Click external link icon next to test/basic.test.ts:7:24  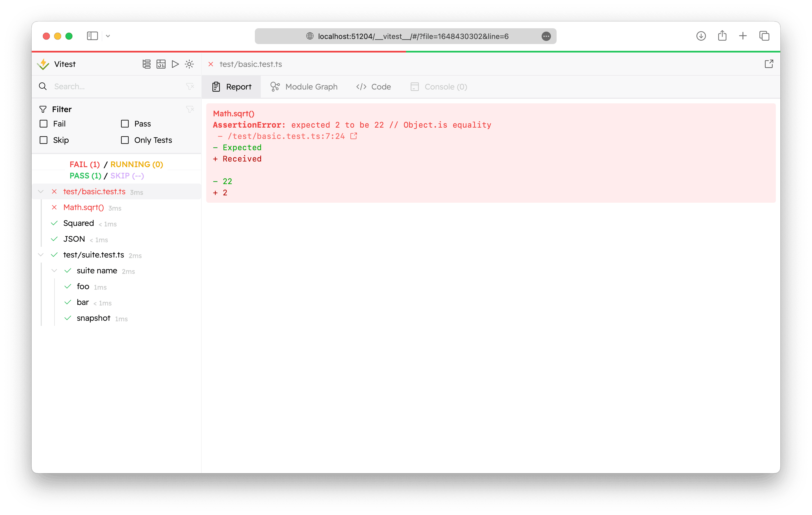[x=353, y=136]
